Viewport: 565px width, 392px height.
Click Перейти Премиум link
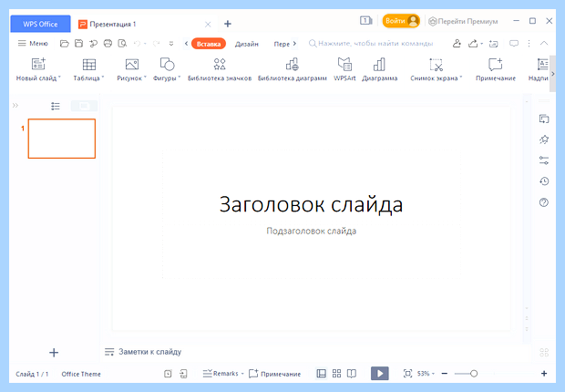tap(463, 21)
